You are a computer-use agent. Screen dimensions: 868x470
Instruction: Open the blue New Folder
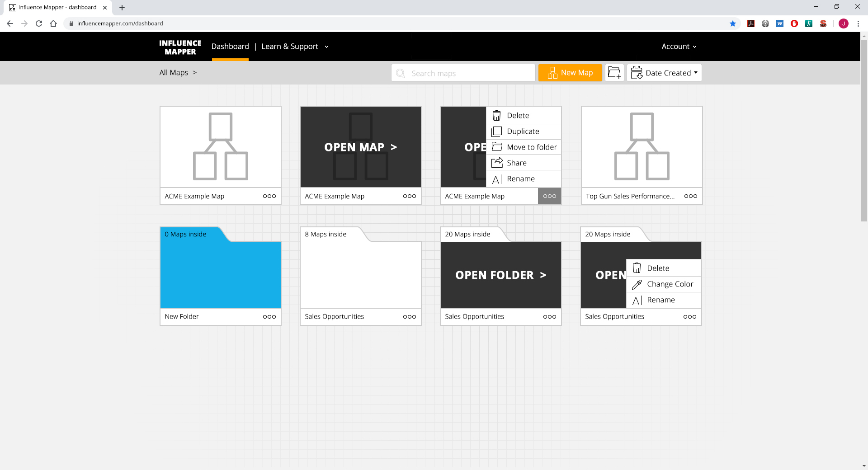(221, 274)
